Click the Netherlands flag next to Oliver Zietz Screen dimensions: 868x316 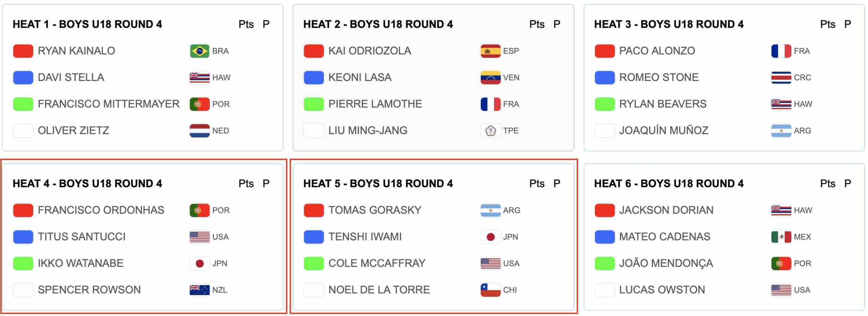199,131
